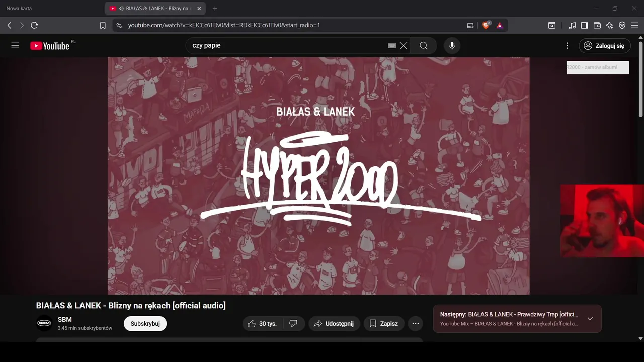The image size is (644, 362).
Task: Save video with Zapisz button
Action: (x=384, y=324)
